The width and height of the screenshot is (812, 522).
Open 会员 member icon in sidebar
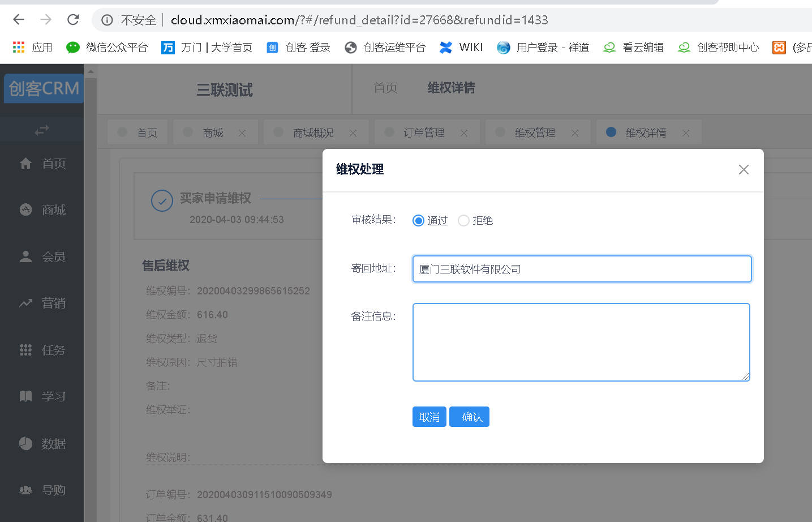[x=26, y=256]
